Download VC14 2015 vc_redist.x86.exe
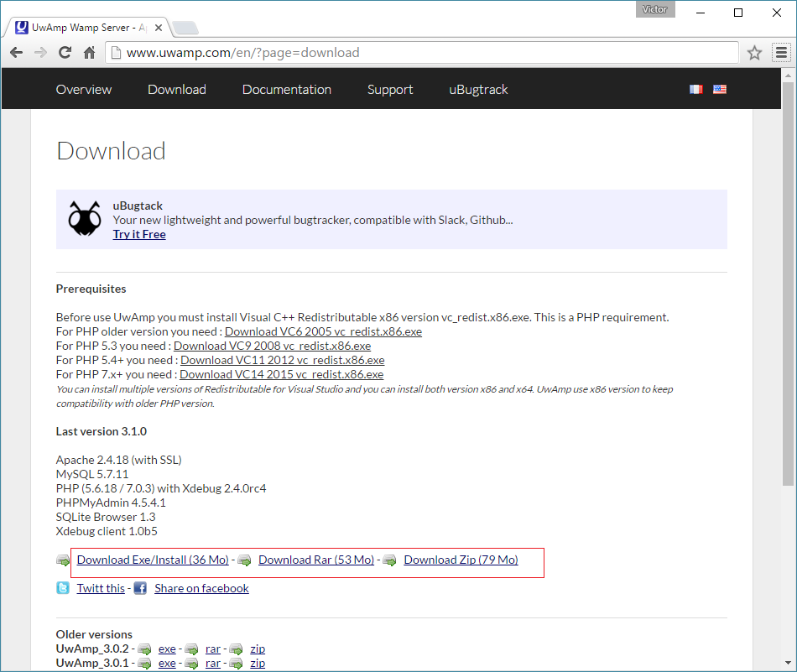This screenshot has height=672, width=797. point(281,374)
